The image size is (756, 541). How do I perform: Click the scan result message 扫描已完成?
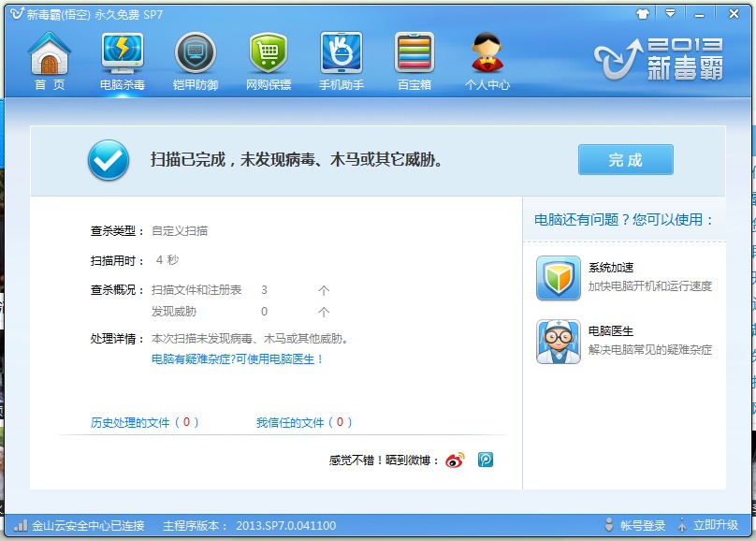297,160
